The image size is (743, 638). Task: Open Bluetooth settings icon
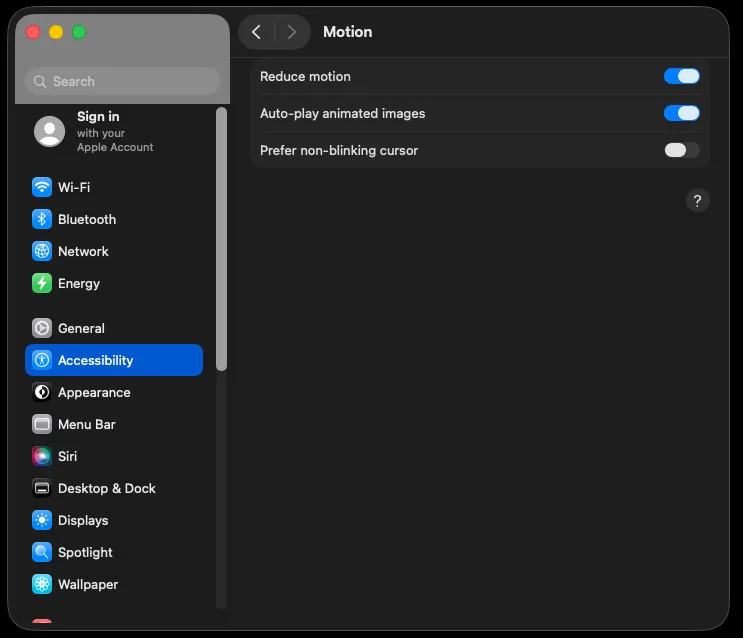pos(41,219)
